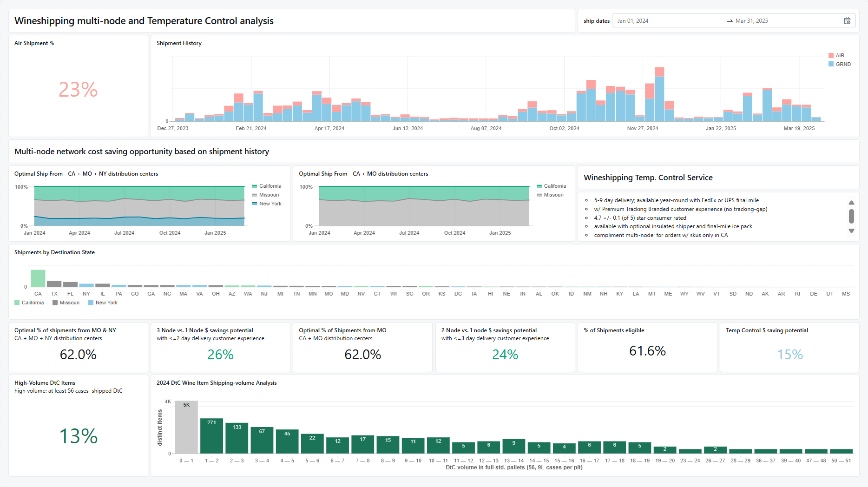Click the 23% Air Shipment value

[78, 90]
